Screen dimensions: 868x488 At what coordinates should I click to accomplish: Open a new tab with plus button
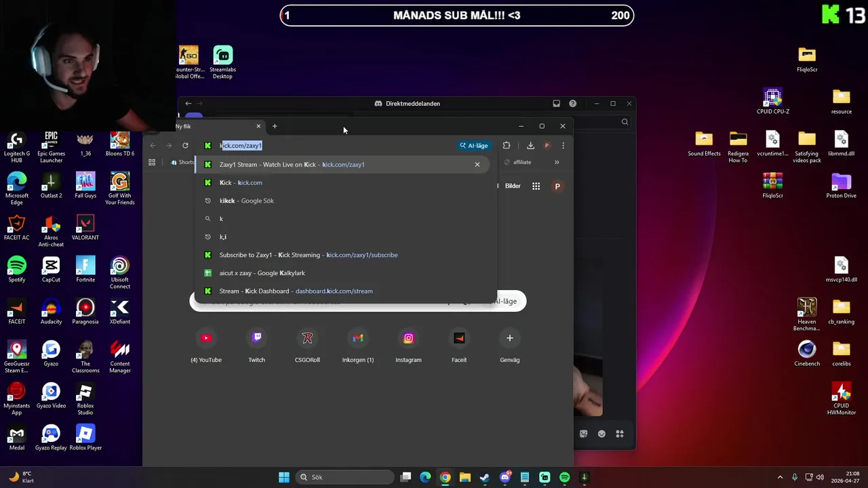(x=275, y=126)
